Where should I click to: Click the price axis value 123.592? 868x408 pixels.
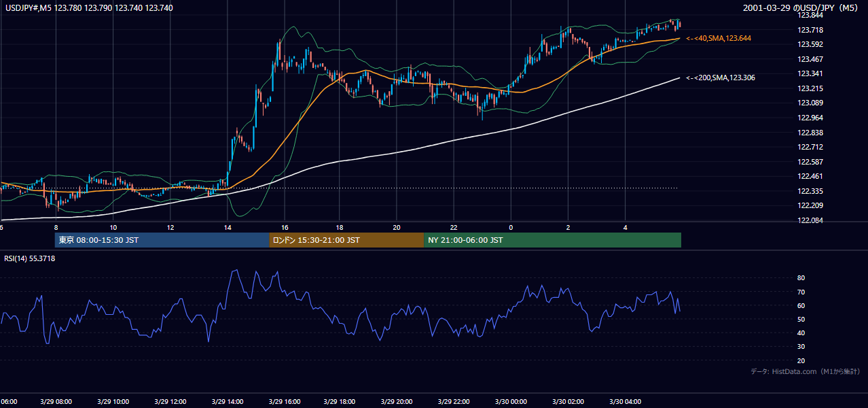point(810,45)
